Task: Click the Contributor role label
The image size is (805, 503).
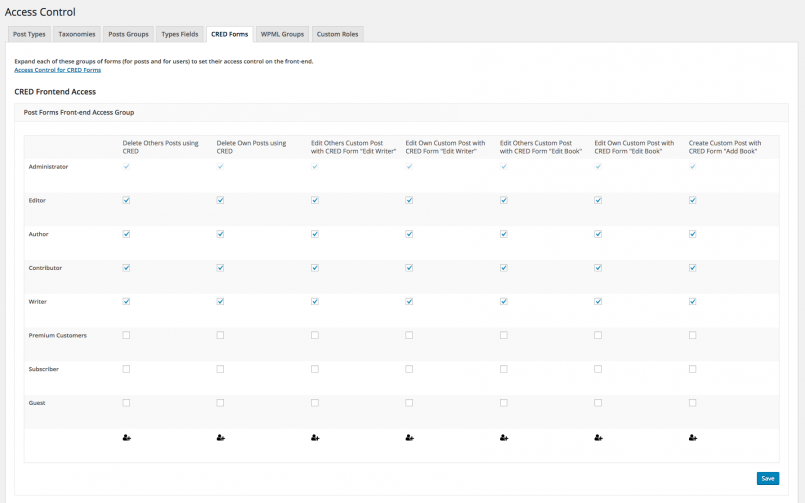Action: (45, 268)
